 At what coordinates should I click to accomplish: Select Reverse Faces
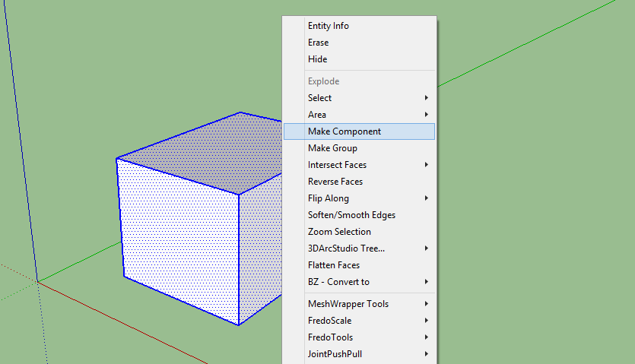tap(359, 182)
